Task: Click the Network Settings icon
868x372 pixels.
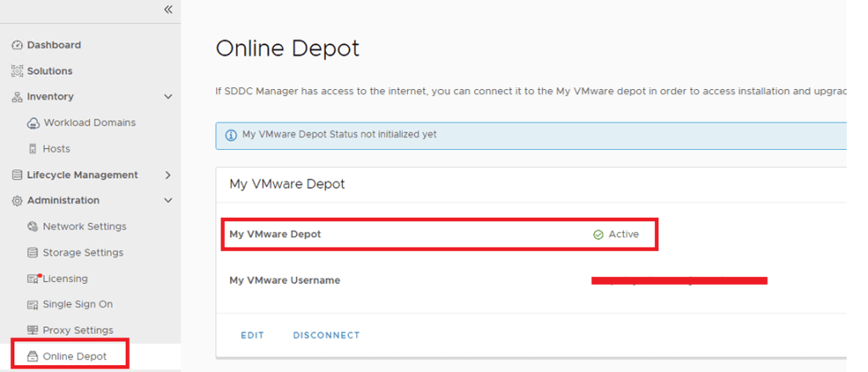Action: [x=34, y=227]
